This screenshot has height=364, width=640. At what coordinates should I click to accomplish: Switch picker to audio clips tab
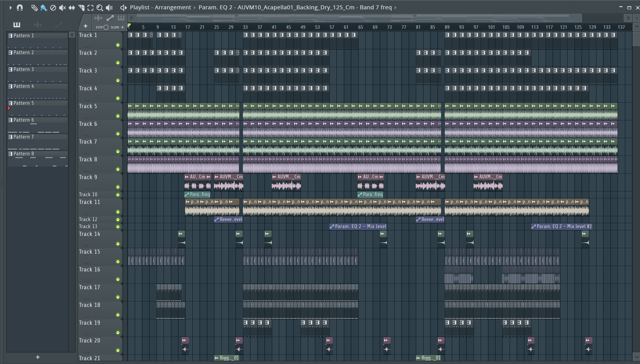click(x=38, y=24)
